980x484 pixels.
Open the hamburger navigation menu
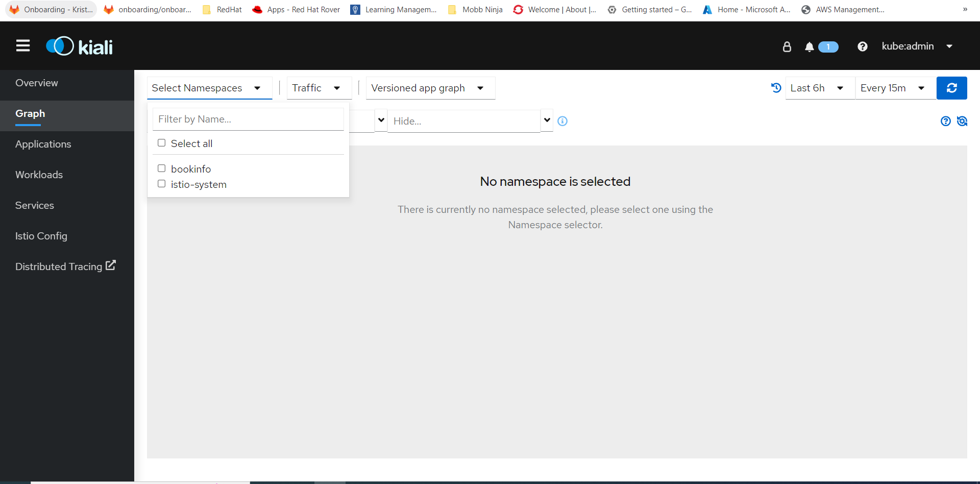[x=23, y=46]
